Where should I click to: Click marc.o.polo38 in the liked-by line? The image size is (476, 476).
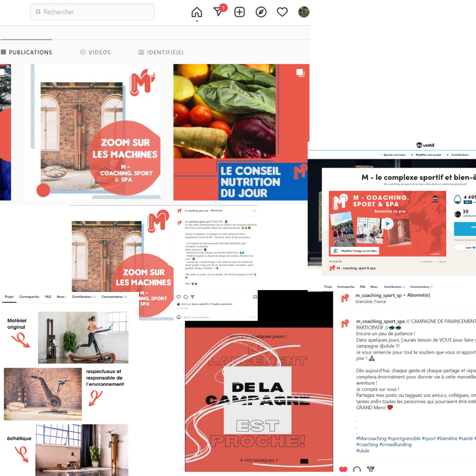[x=198, y=304]
